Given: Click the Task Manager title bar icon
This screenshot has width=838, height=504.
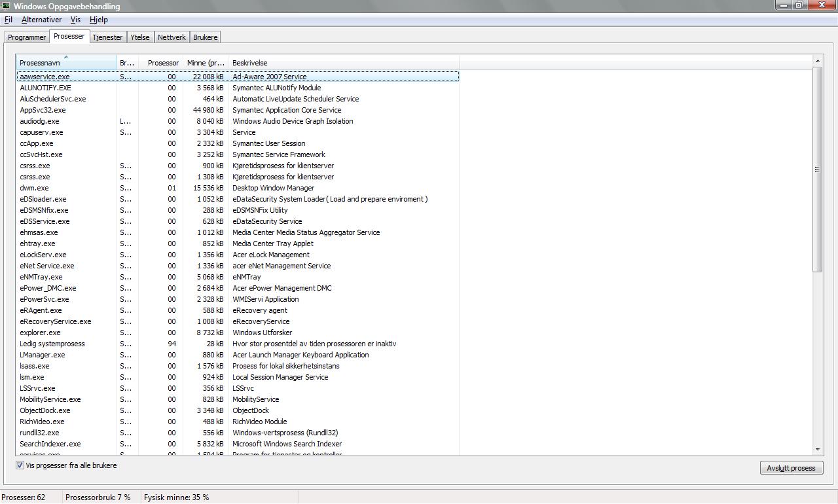Looking at the screenshot, I should click(x=6, y=6).
